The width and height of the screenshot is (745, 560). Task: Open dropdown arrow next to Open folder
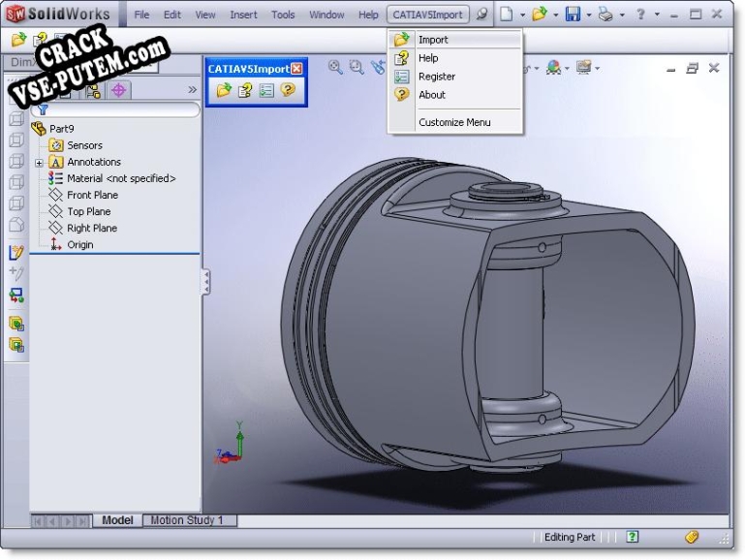[x=555, y=15]
